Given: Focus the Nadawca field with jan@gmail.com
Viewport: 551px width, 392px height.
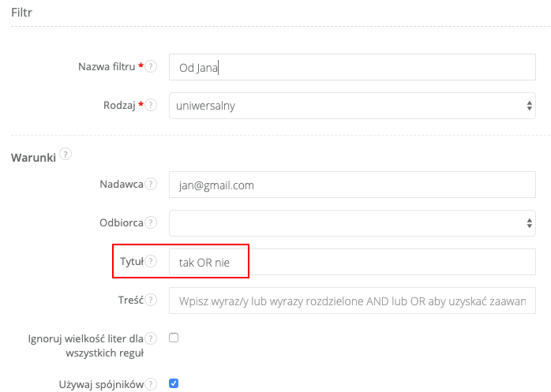Looking at the screenshot, I should (352, 185).
